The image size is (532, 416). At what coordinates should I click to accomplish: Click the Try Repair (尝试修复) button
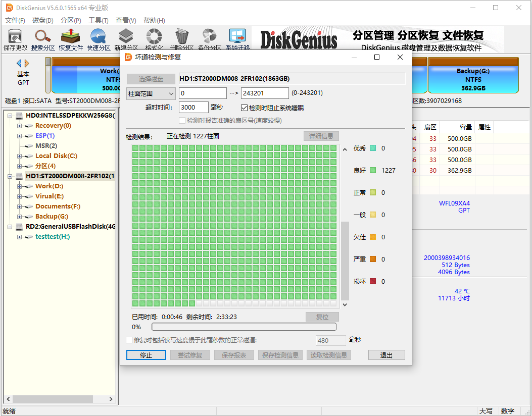(190, 355)
